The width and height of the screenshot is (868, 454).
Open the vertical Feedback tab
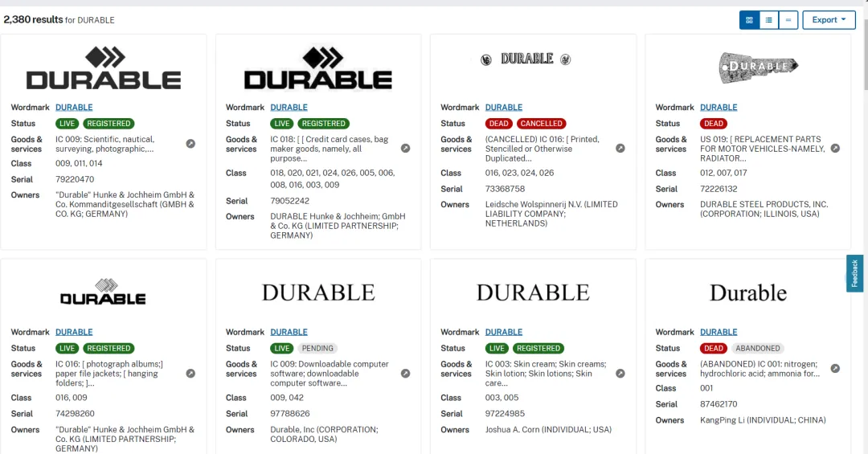(x=854, y=273)
